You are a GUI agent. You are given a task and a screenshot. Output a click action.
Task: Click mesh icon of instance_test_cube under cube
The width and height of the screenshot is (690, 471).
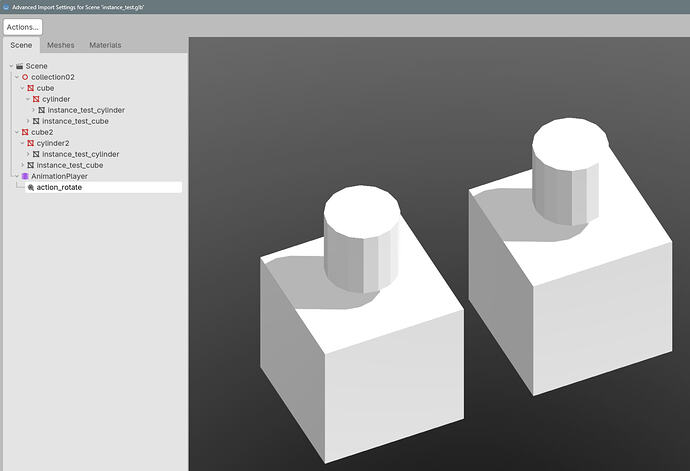click(x=36, y=121)
